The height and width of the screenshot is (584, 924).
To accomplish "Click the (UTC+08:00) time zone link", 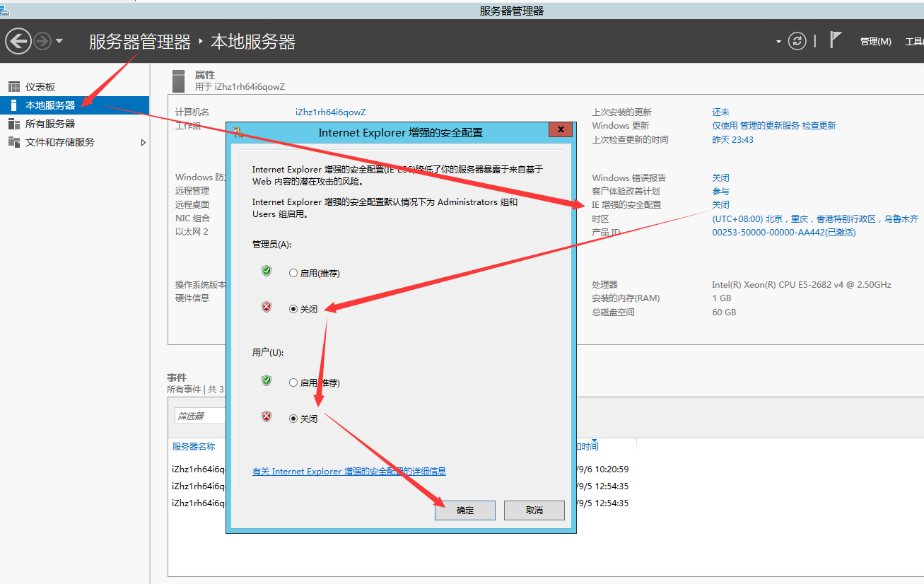I will 815,219.
